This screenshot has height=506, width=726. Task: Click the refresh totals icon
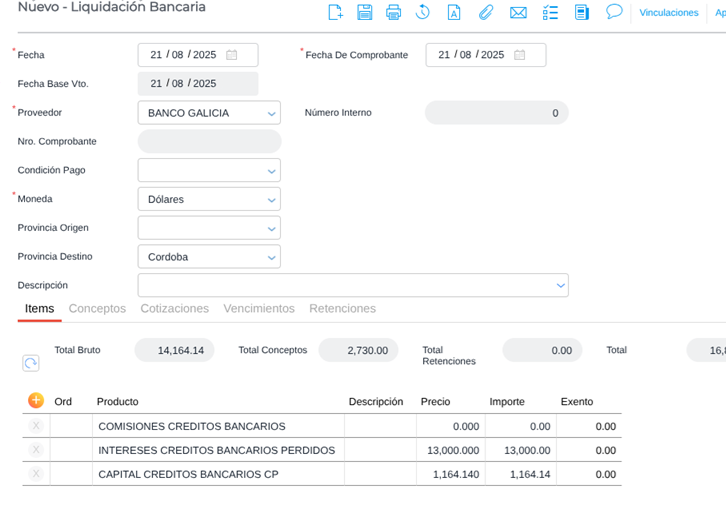[31, 363]
